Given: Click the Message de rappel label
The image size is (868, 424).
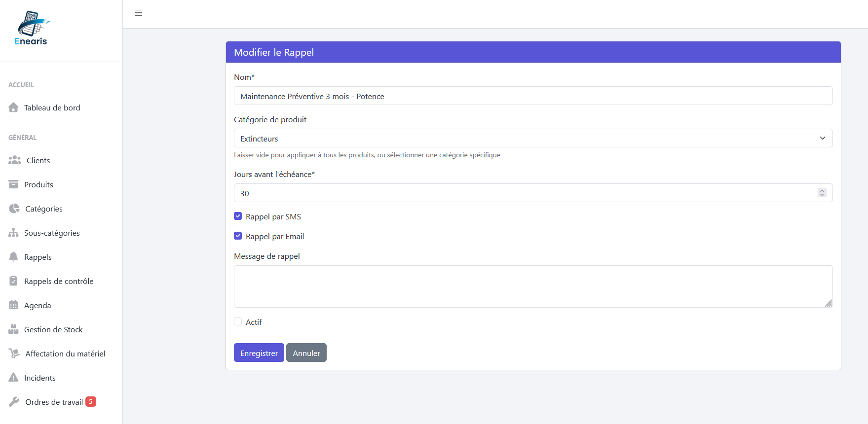Looking at the screenshot, I should point(267,256).
